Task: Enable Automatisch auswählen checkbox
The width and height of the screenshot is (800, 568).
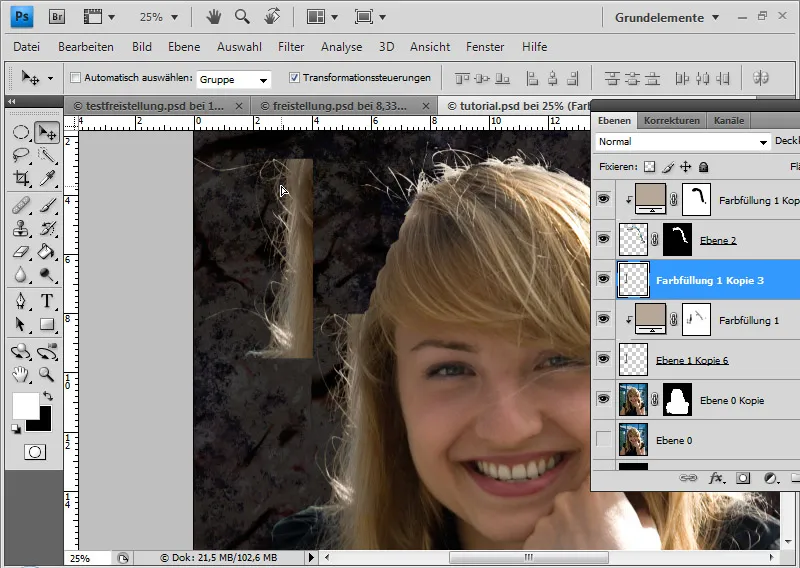Action: (x=76, y=78)
